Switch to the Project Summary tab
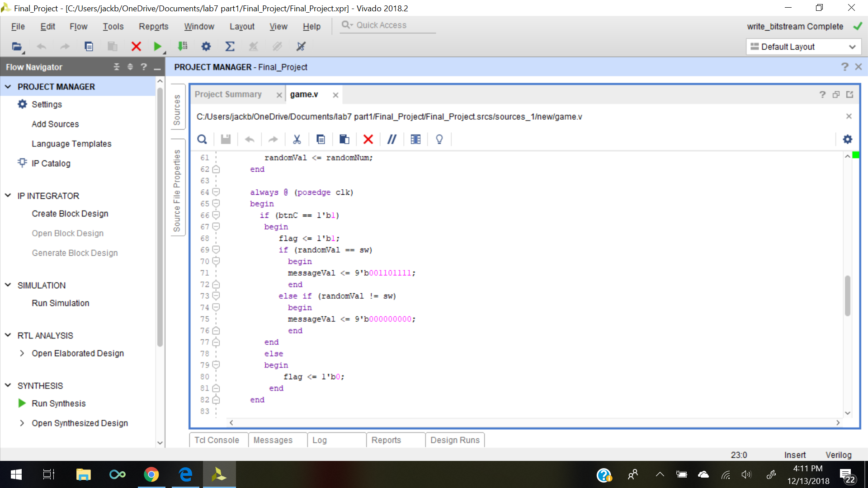 (228, 94)
